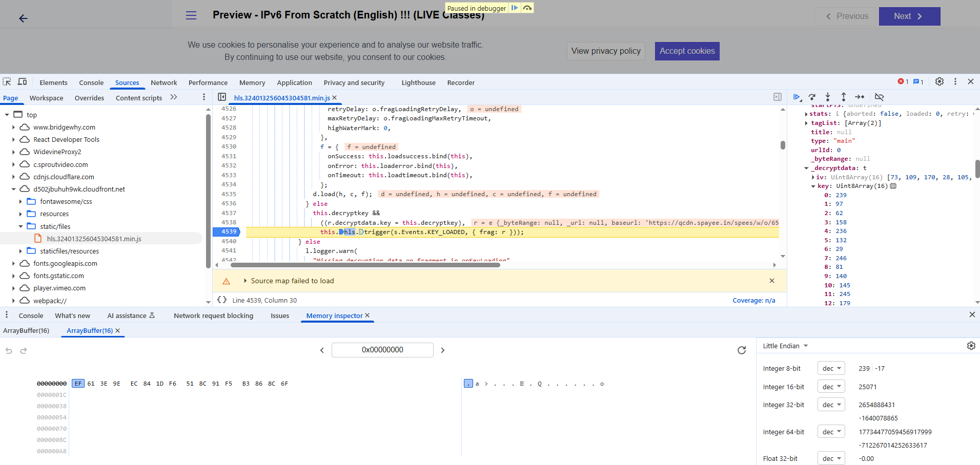Click the back arrow on the course page
Image resolution: width=980 pixels, height=465 pixels.
coord(23,18)
